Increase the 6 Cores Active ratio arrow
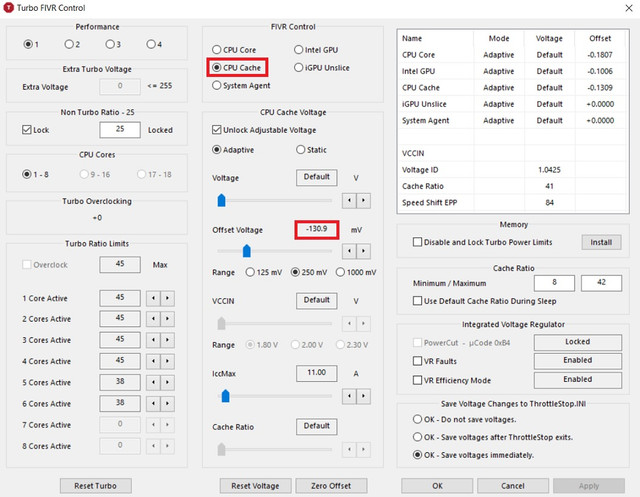Screen dimensions: 640x497 [x=167, y=404]
